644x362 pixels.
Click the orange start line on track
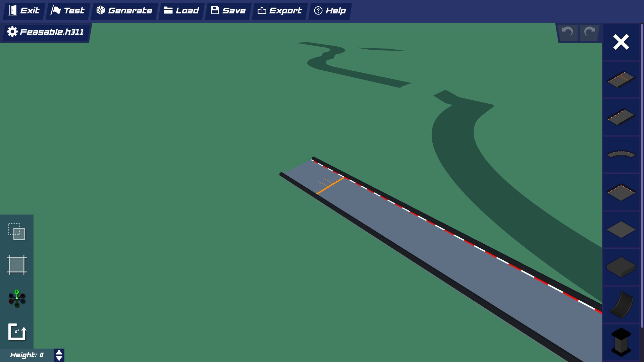point(330,186)
